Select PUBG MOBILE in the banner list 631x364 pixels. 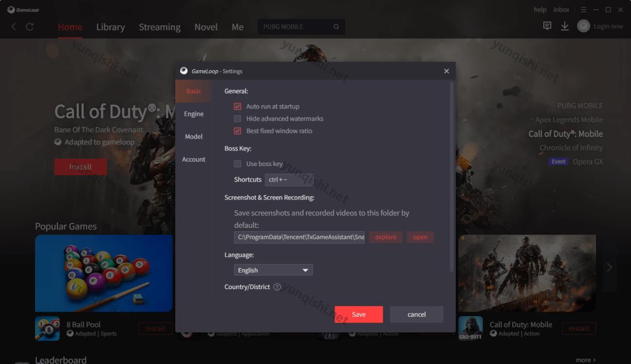pos(580,106)
